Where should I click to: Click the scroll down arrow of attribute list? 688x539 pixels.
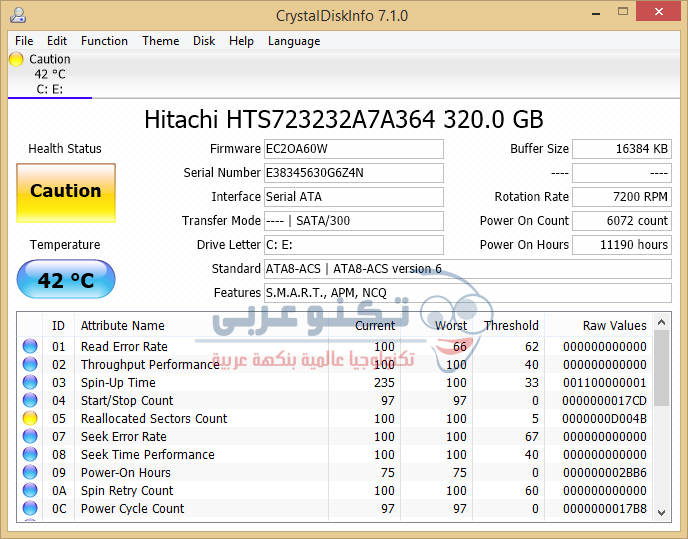662,512
